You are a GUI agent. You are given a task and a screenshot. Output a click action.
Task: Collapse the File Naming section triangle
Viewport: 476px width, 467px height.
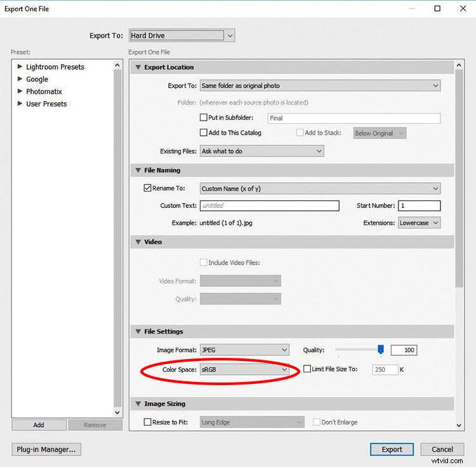point(138,170)
